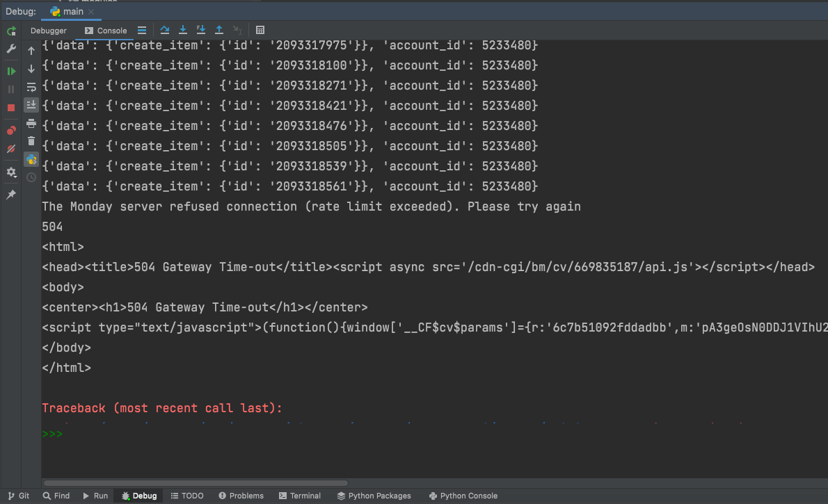Open the Problems tool window
Viewport: 828px width, 504px height.
click(241, 496)
